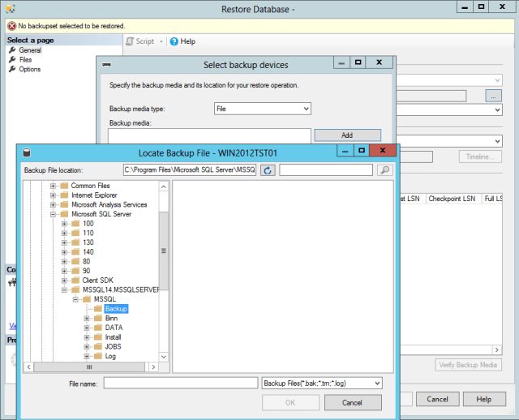
Task: Click the wrench icon beside Files
Action: 13,60
